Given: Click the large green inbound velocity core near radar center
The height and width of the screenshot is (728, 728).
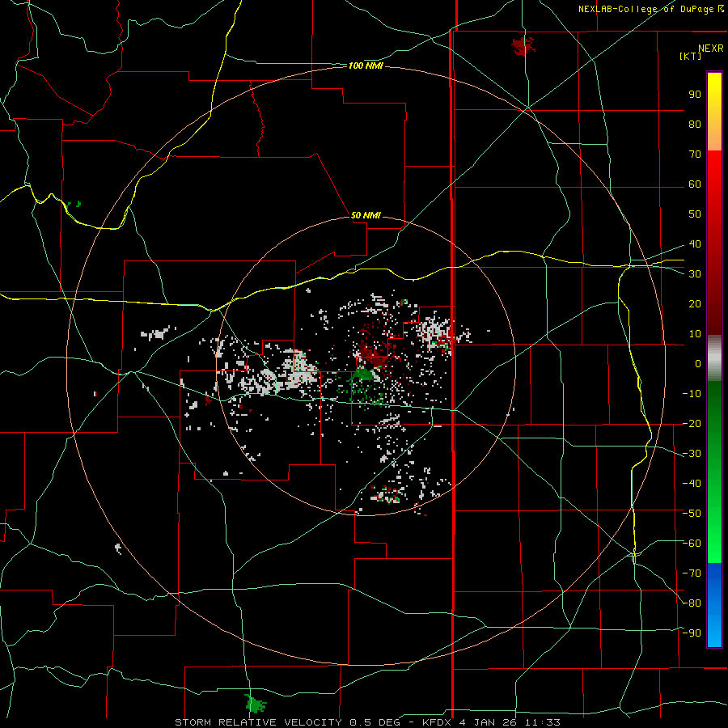Looking at the screenshot, I should (365, 375).
